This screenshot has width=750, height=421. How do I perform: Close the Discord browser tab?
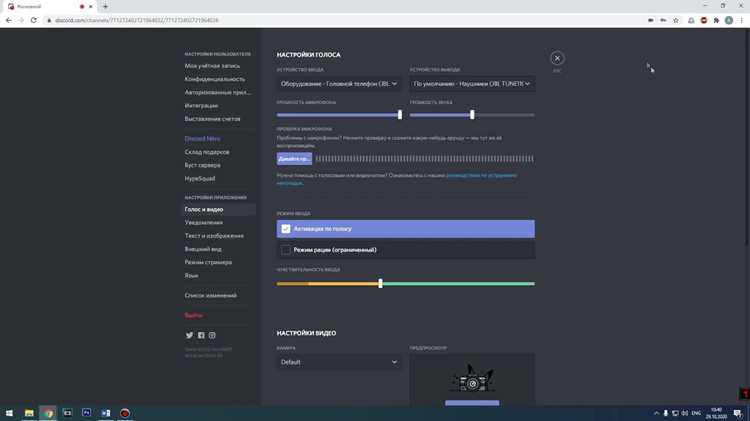click(x=90, y=7)
